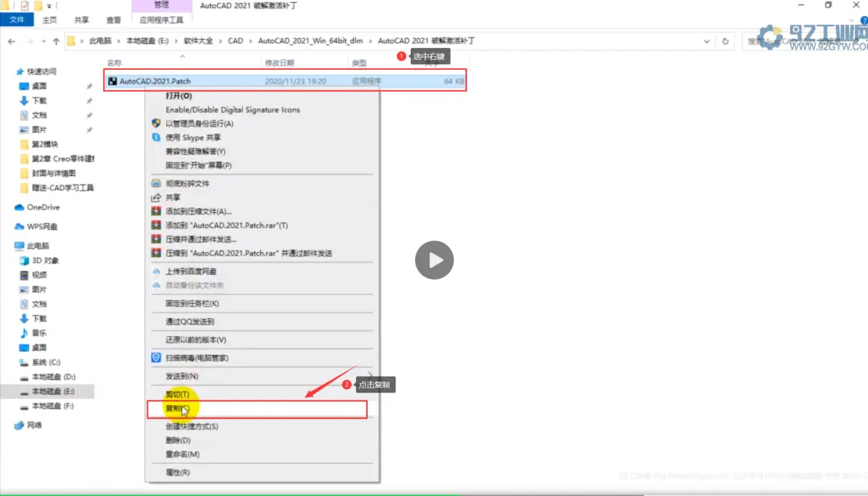This screenshot has height=496, width=868.
Task: Open 系统 (C:) drive
Action: coord(46,362)
